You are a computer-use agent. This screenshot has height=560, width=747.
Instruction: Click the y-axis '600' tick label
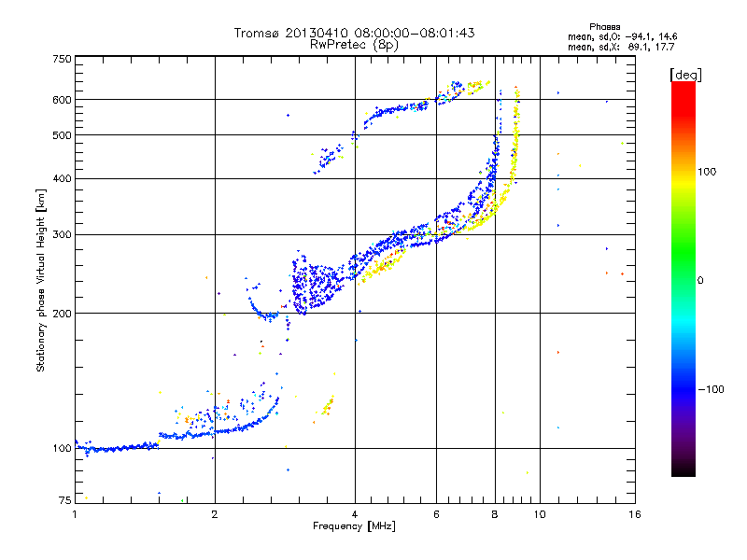tap(62, 100)
